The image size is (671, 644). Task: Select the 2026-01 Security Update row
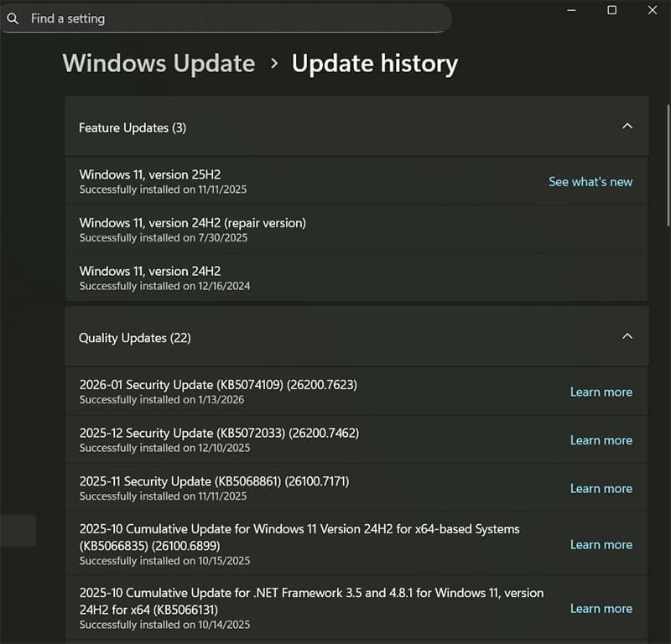click(252, 392)
